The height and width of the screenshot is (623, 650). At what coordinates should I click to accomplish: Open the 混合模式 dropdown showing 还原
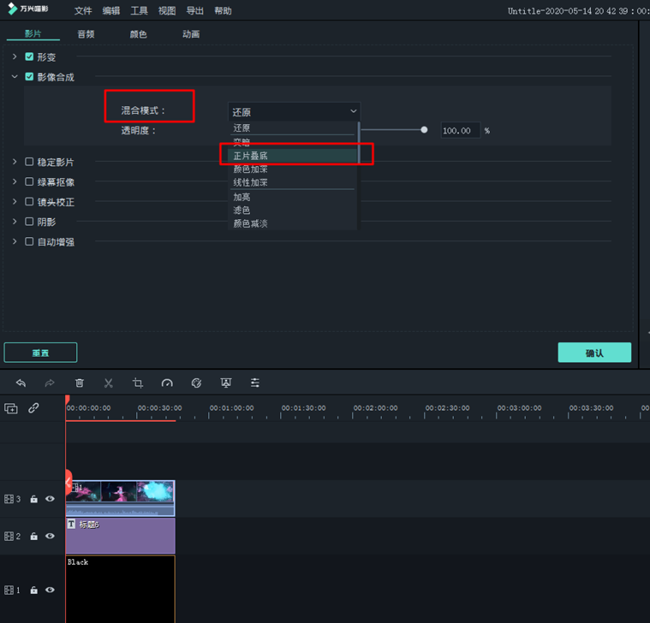click(x=294, y=112)
